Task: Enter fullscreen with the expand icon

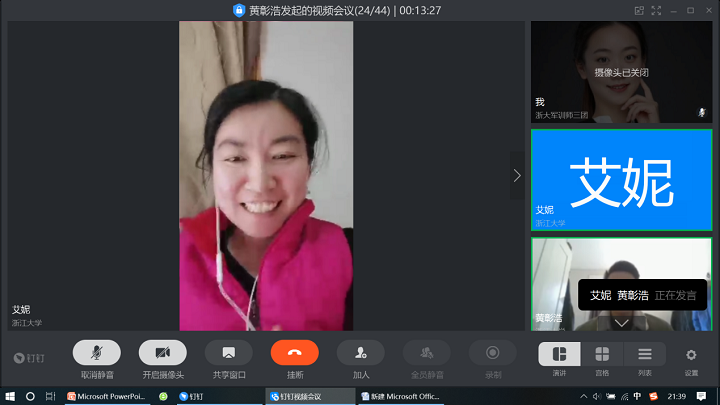Action: pyautogui.click(x=656, y=10)
